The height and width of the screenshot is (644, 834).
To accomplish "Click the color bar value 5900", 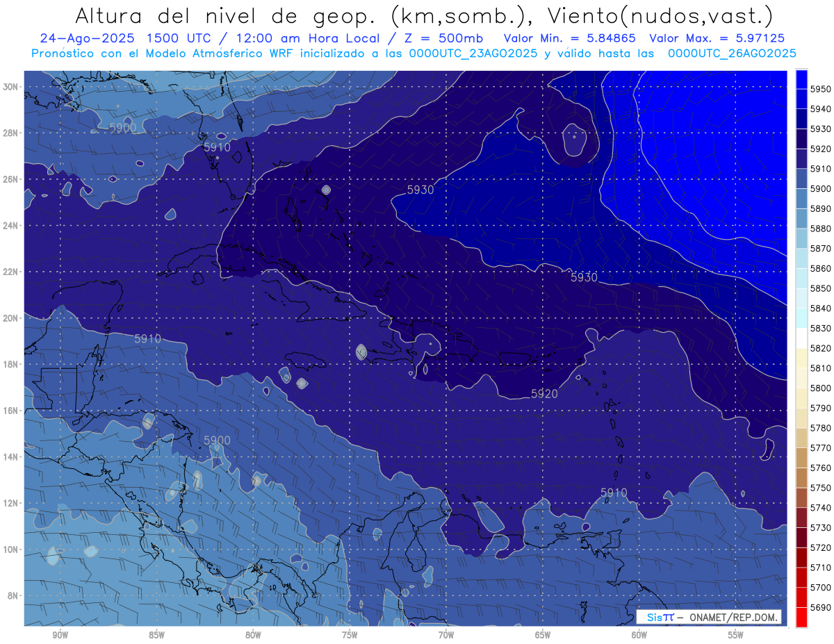I will [821, 189].
